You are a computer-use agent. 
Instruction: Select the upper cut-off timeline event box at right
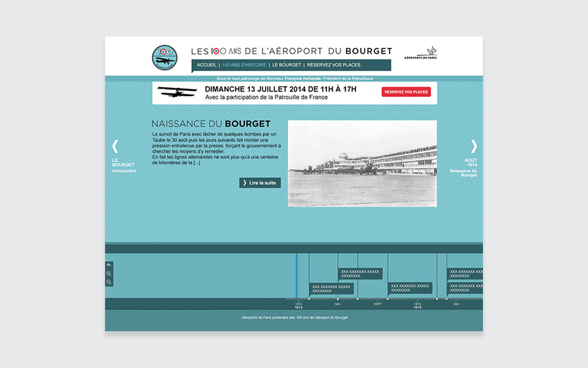tap(465, 274)
